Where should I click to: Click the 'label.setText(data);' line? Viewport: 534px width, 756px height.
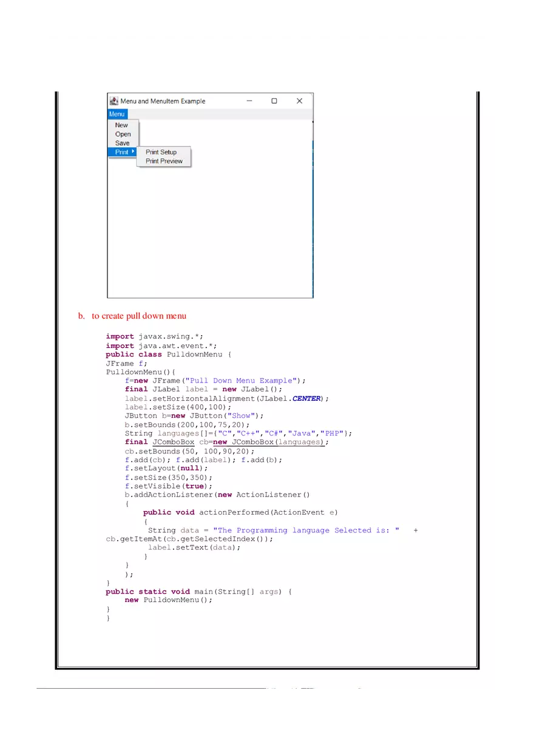pyautogui.click(x=194, y=547)
